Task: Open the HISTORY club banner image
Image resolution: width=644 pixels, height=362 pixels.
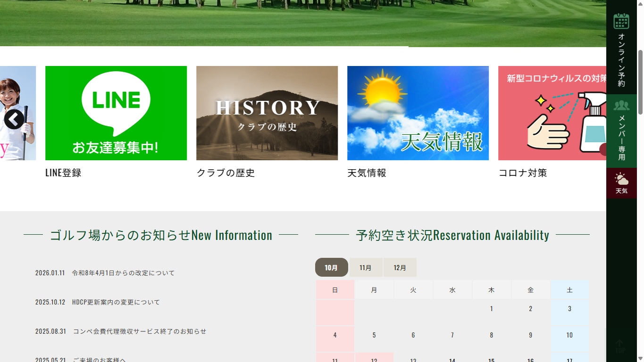Action: coord(267,113)
